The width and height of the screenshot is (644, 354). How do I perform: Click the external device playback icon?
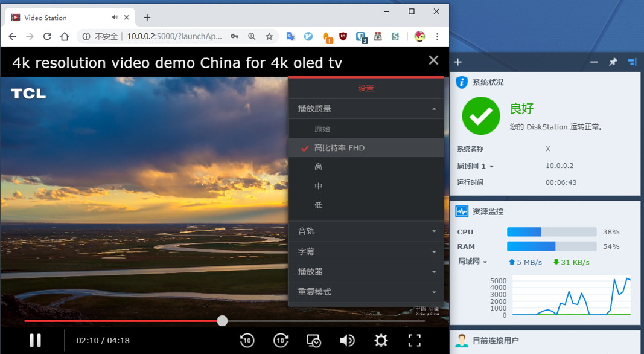point(314,341)
